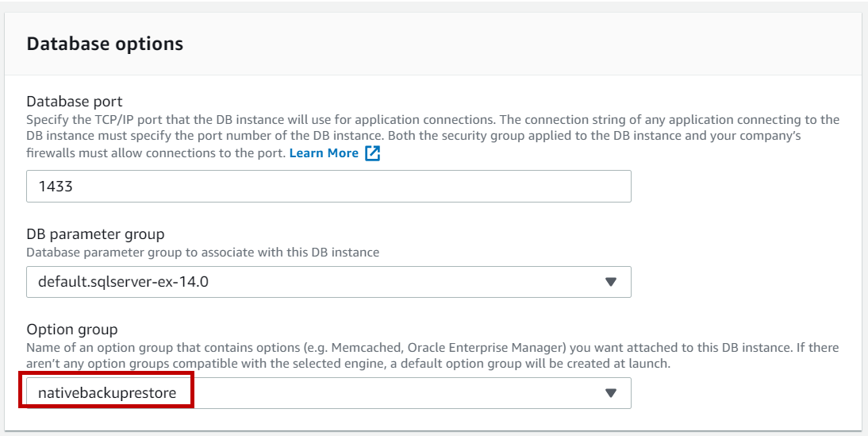Click the Database options heading
Viewport: 868px width, 436px height.
(x=105, y=44)
